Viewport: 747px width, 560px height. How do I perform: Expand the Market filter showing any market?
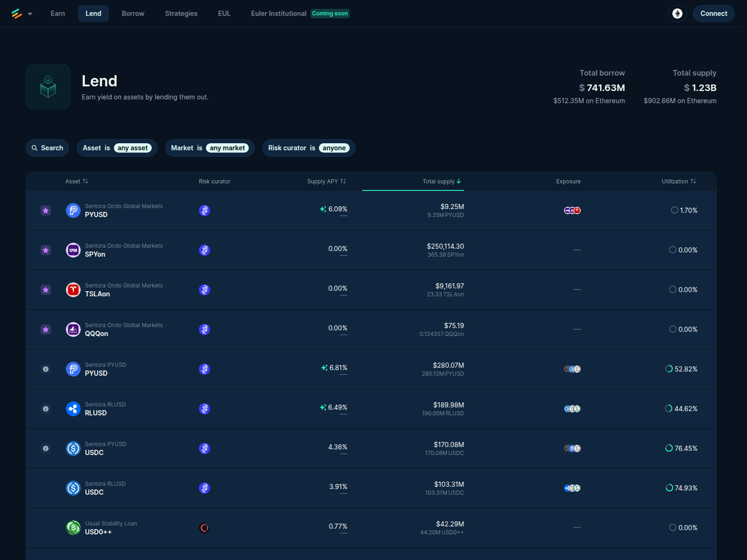click(210, 148)
